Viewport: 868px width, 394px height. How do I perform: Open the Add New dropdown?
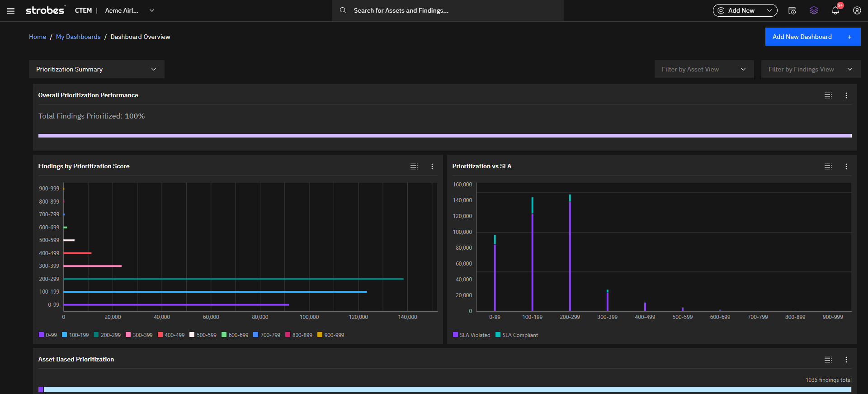745,10
